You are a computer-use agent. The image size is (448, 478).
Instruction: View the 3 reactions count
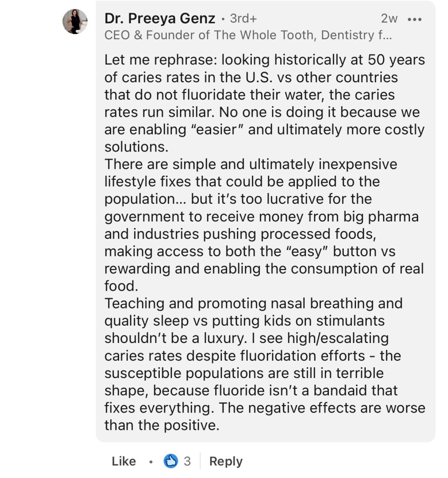pyautogui.click(x=187, y=461)
